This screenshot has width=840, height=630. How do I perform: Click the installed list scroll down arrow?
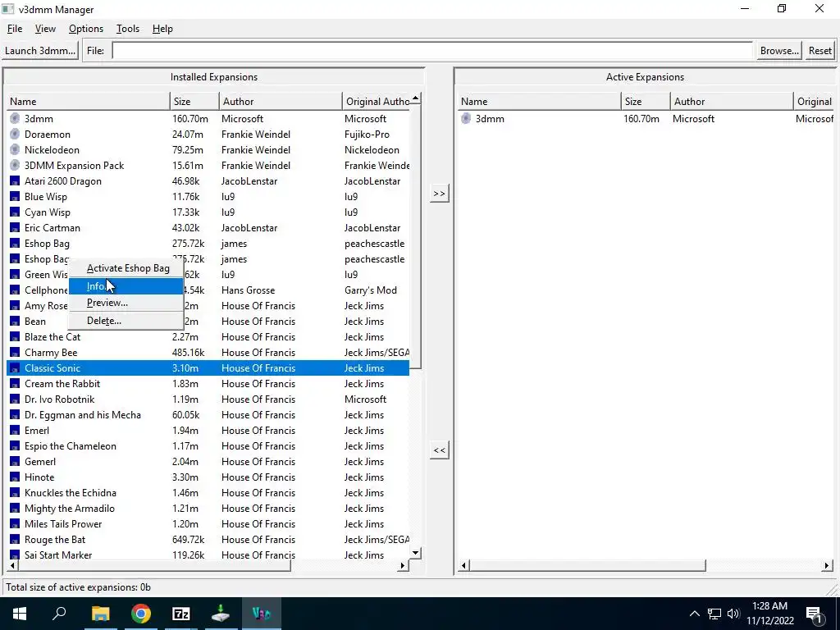tap(415, 552)
